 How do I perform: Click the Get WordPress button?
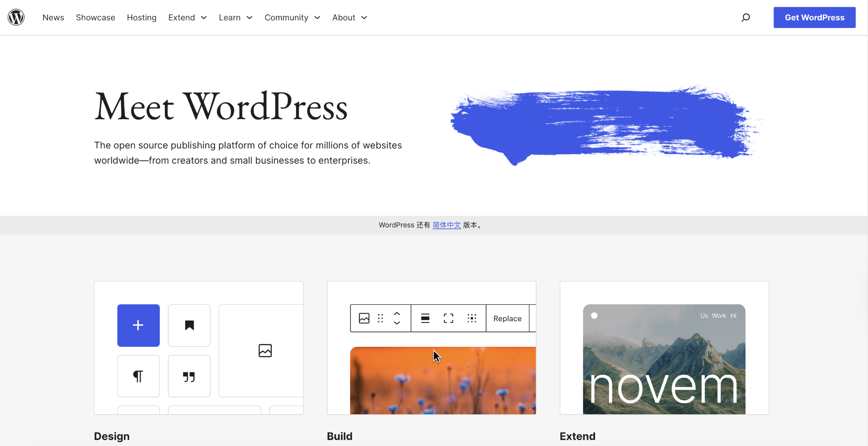(814, 17)
